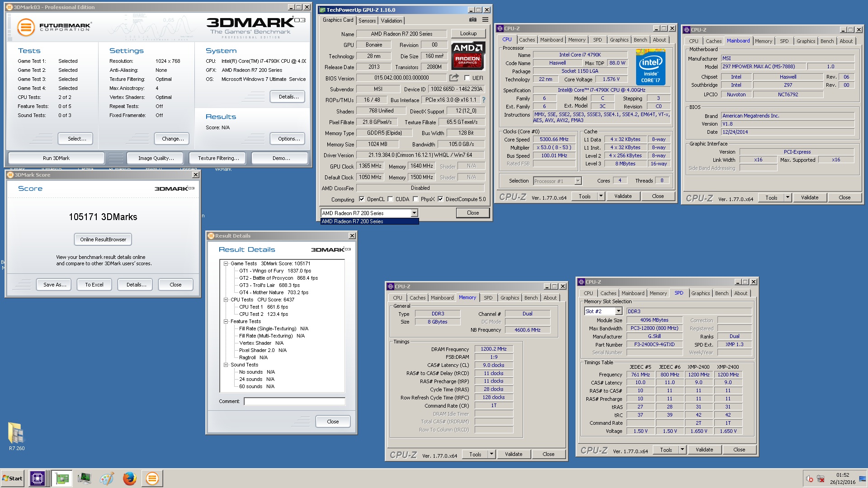The width and height of the screenshot is (868, 488).
Task: Open the Windows Start menu
Action: coord(13,478)
